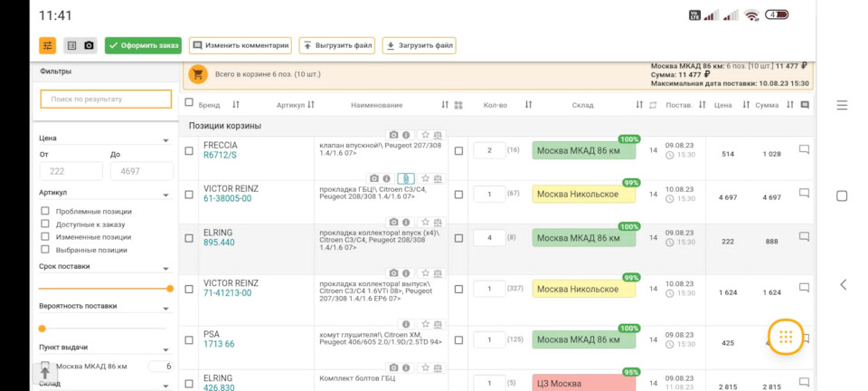Viewport: 868px width, 391px height.
Task: Open comment for VICTOR REINZ 61-38005-00 row
Action: click(x=805, y=193)
